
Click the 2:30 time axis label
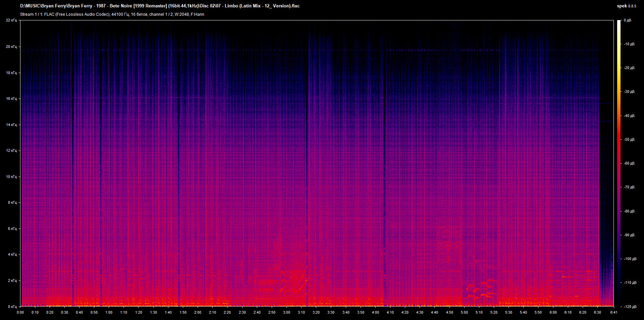click(x=242, y=313)
